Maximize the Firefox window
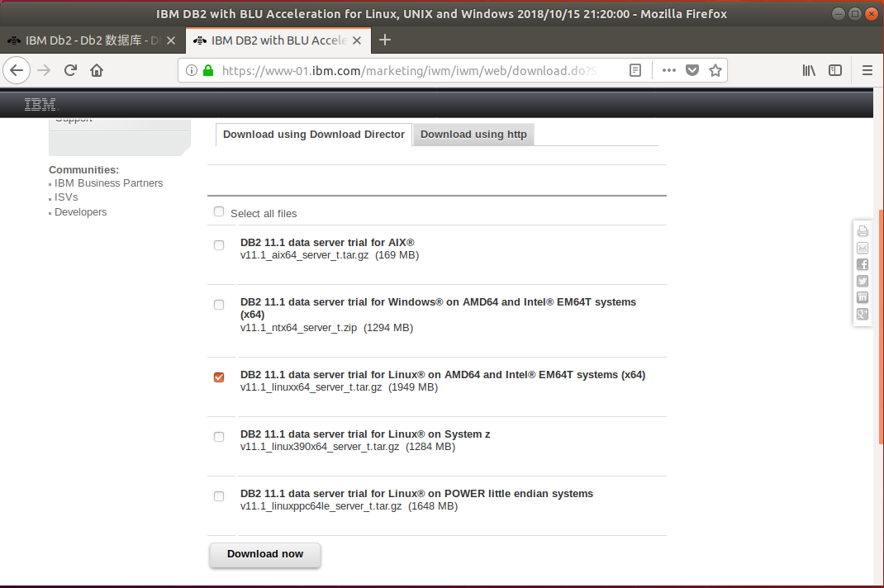Image resolution: width=884 pixels, height=588 pixels. tap(855, 14)
